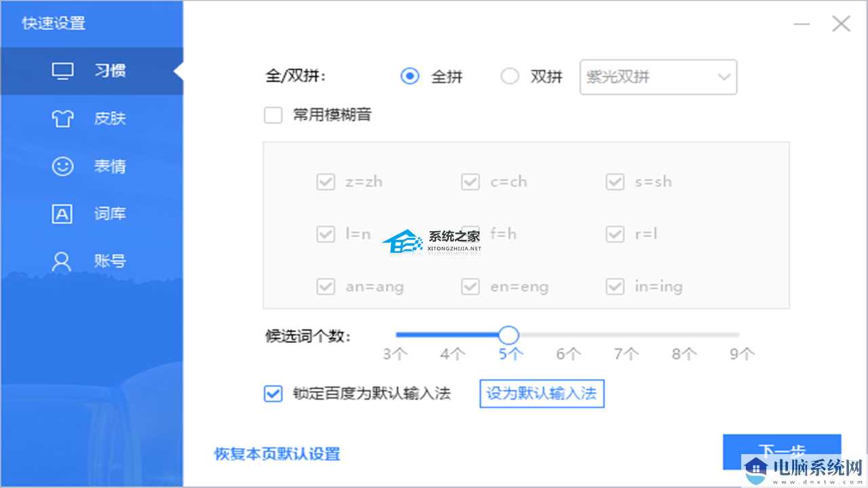Select the 双拼 radio button
Image resolution: width=868 pixels, height=488 pixels.
pyautogui.click(x=510, y=77)
